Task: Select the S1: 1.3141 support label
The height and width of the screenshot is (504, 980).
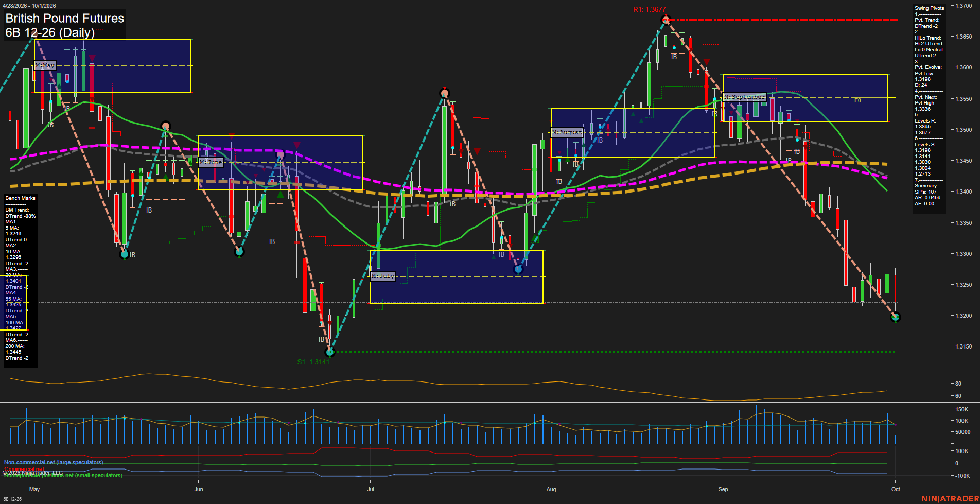Action: coord(313,362)
